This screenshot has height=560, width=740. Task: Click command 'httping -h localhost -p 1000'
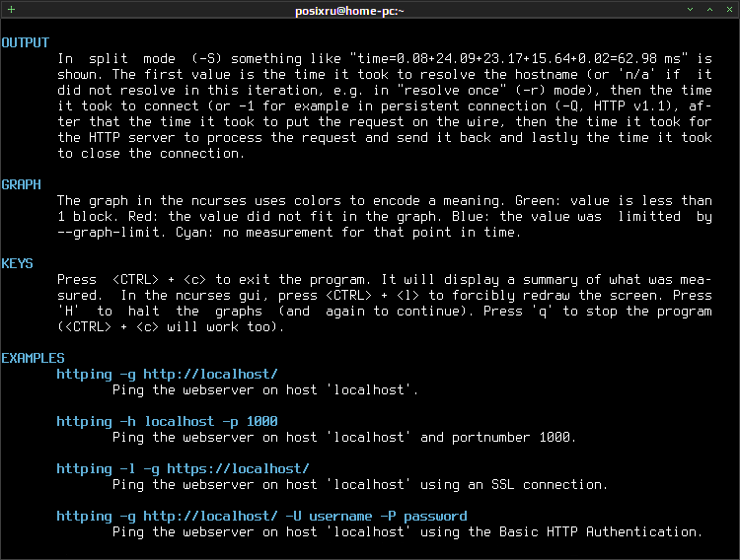(x=167, y=421)
